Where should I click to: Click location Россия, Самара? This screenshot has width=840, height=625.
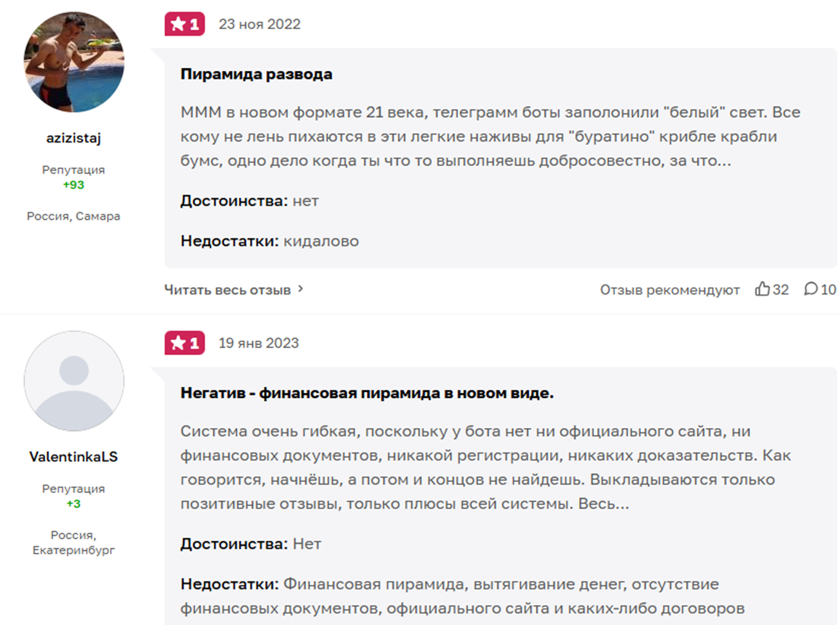74,216
